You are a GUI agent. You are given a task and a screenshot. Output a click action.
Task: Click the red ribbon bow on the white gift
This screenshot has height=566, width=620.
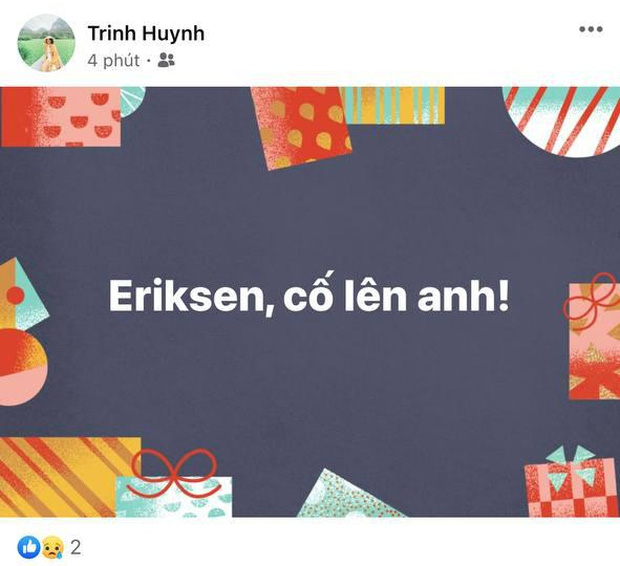click(174, 472)
